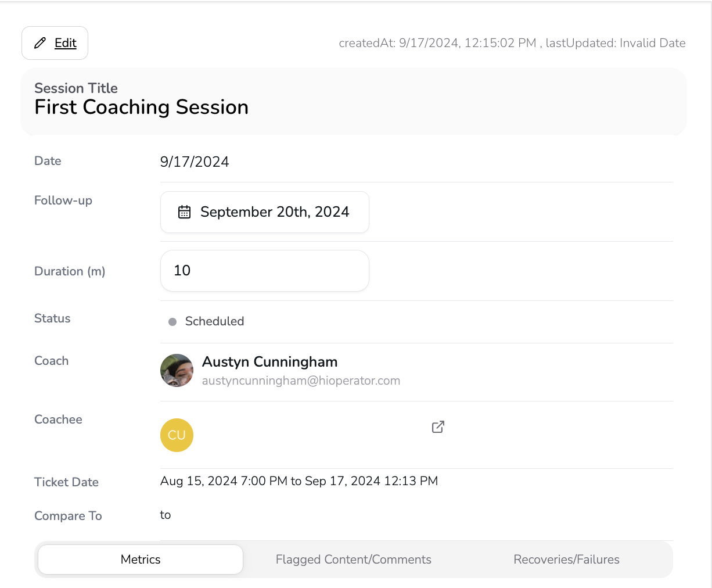Click the Compare To "to" value
712x588 pixels.
(166, 515)
